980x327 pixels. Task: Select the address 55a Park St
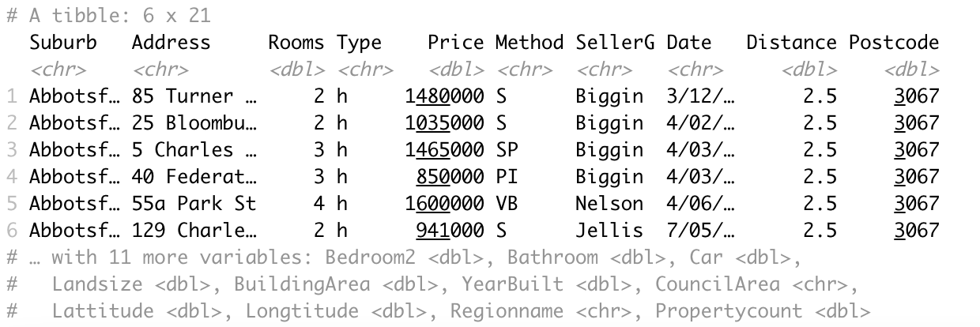click(194, 204)
